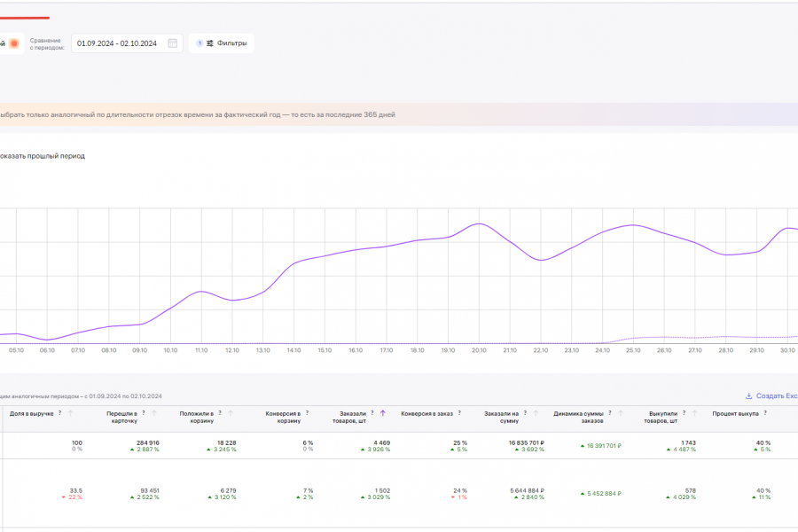Click the Сравнение с периодом label
This screenshot has height=532, width=798.
coord(47,43)
